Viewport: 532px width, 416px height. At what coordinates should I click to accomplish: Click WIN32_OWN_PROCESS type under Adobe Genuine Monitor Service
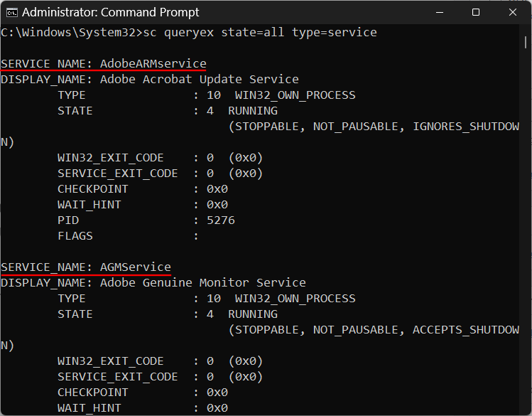coord(295,299)
